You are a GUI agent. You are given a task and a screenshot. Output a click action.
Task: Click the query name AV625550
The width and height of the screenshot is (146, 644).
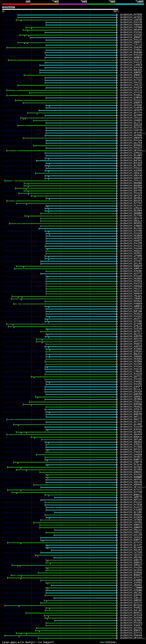point(8,8)
